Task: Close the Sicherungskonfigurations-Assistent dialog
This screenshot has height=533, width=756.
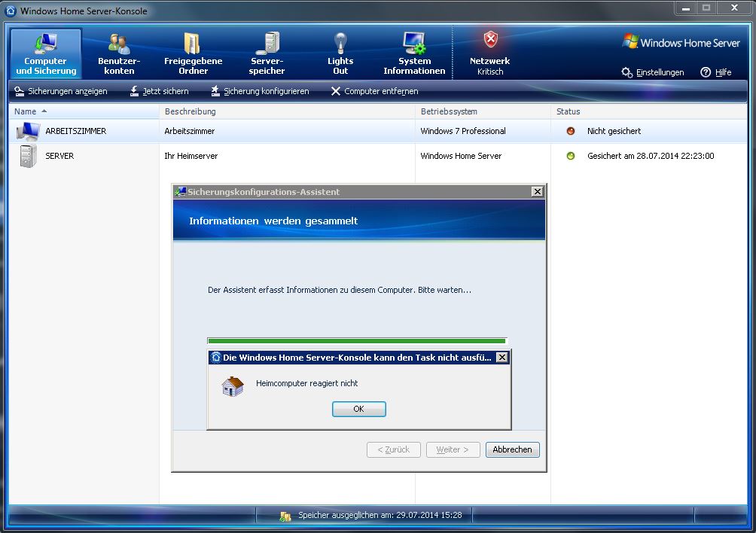Action: (537, 192)
